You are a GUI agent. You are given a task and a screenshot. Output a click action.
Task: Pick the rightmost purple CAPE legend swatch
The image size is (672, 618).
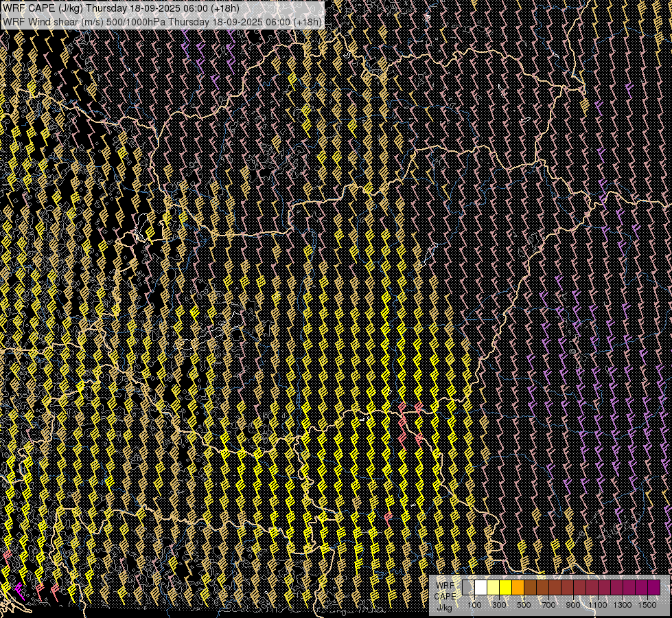653,588
